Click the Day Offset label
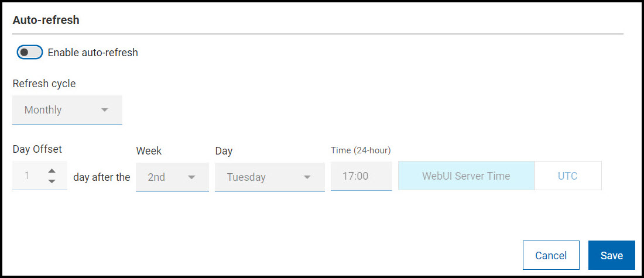Screen dimensions: 644x278 [37, 150]
